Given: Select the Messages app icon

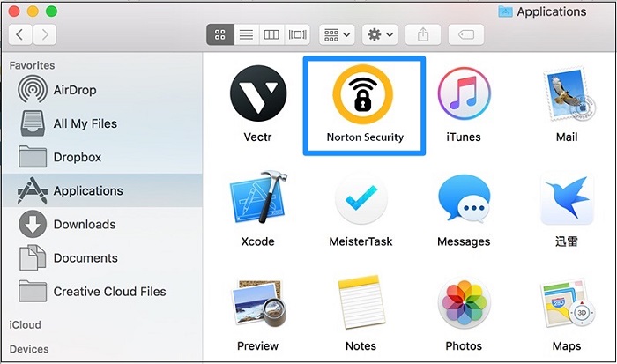Looking at the screenshot, I should pos(465,198).
